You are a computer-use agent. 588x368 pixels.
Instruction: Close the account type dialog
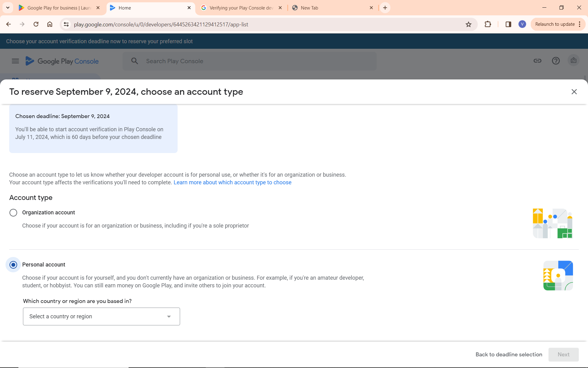coord(574,92)
